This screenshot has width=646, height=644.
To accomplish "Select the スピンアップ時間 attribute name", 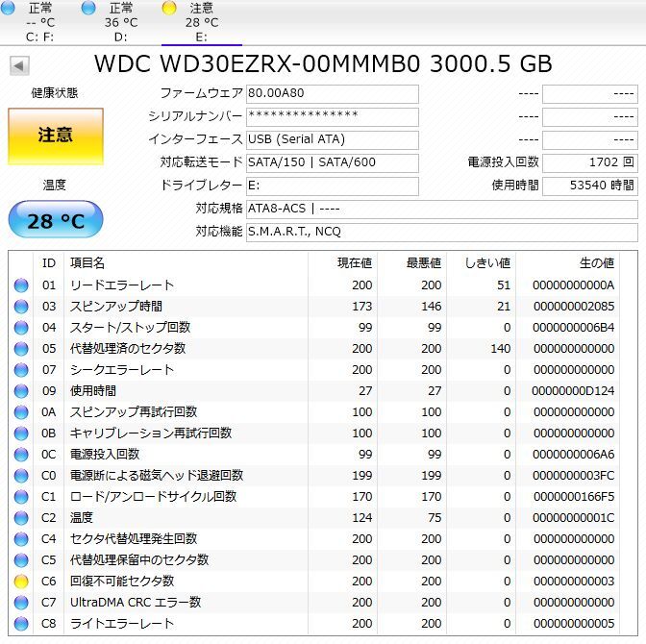I will 116,306.
